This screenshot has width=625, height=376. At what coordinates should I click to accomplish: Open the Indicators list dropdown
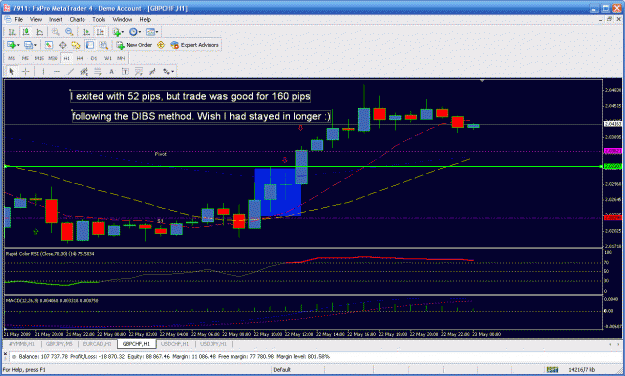pyautogui.click(x=118, y=32)
